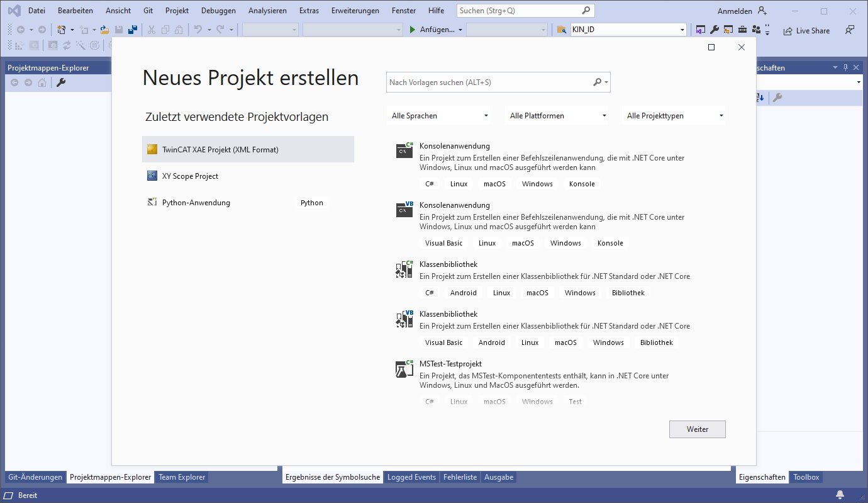Click the Live Share button
This screenshot has height=503, width=868.
click(x=806, y=31)
